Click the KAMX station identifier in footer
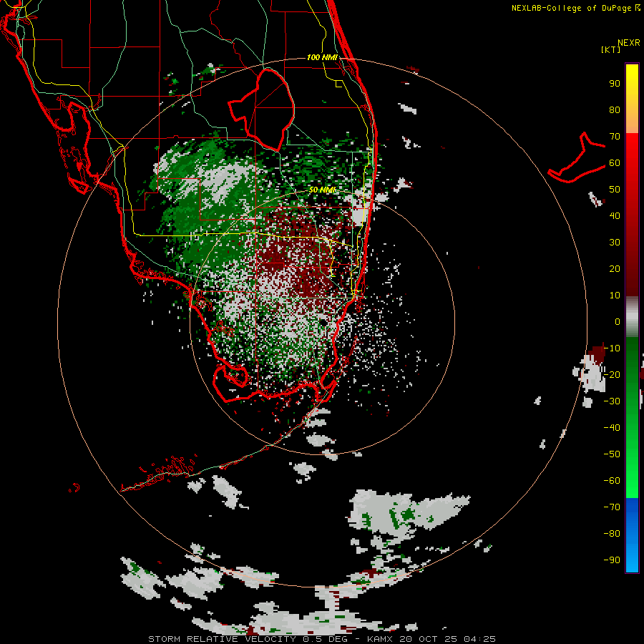644x644 pixels. [x=380, y=639]
